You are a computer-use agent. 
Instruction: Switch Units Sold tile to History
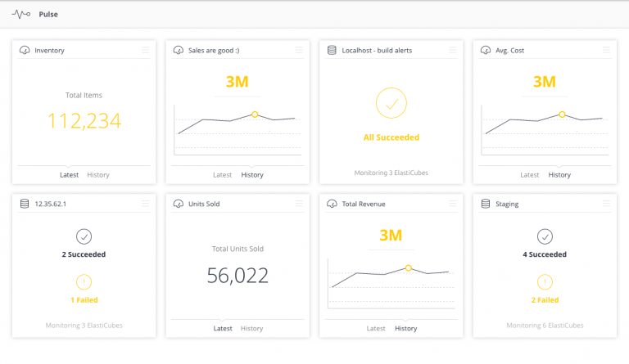(x=252, y=328)
